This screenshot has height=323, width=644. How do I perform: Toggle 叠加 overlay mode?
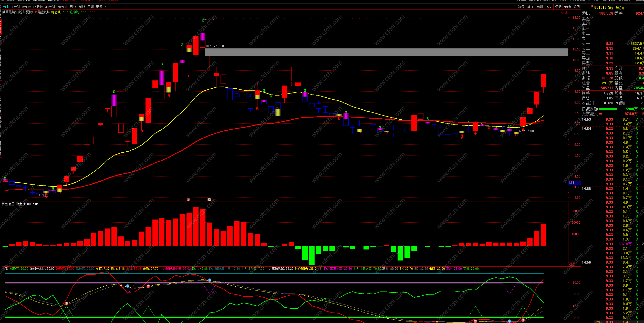tap(530, 7)
